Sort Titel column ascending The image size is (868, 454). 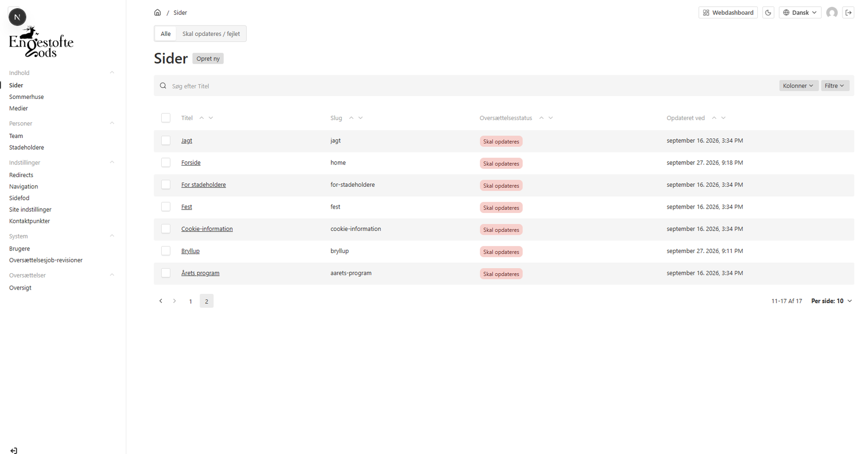tap(201, 118)
